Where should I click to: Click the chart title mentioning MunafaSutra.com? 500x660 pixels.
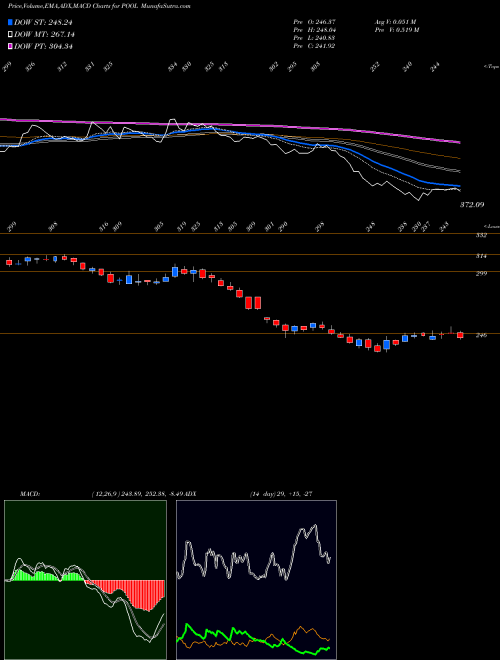pos(99,7)
